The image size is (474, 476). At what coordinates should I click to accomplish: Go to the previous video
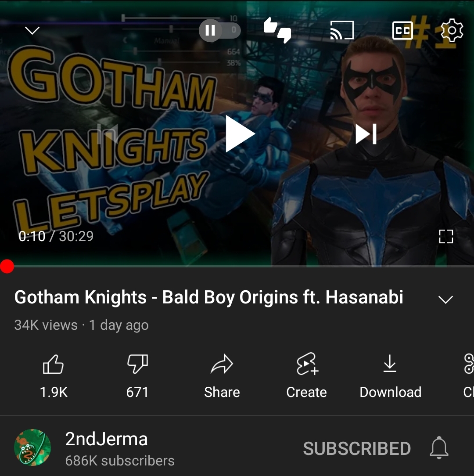[x=108, y=133]
